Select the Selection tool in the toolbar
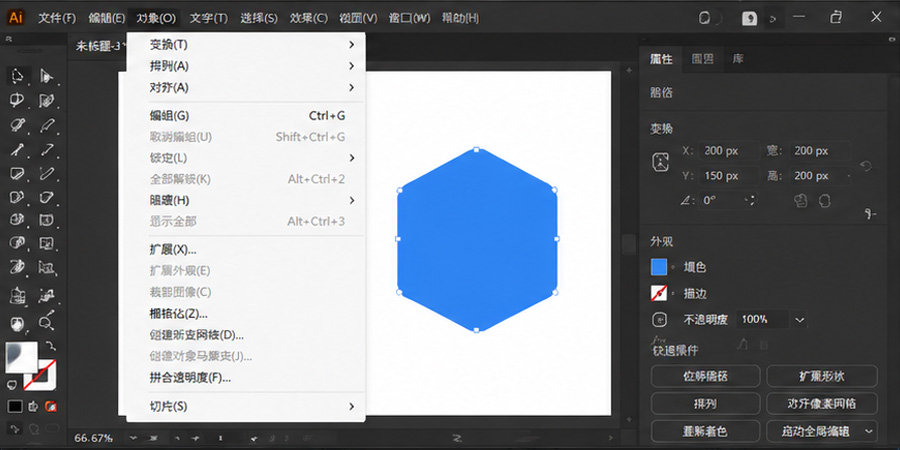Screen dimensions: 900x450 click(x=18, y=76)
